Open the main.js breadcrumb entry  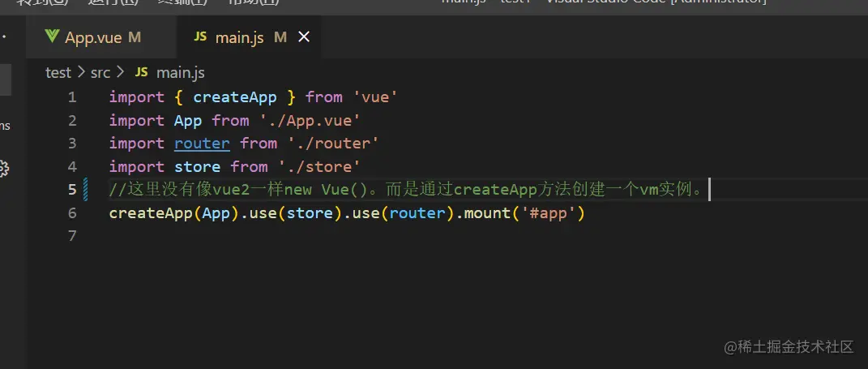[181, 72]
